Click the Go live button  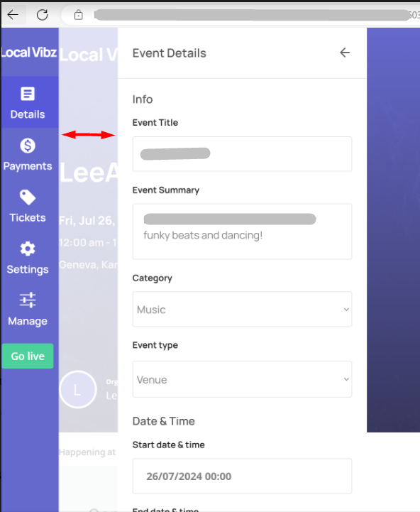[x=28, y=356]
